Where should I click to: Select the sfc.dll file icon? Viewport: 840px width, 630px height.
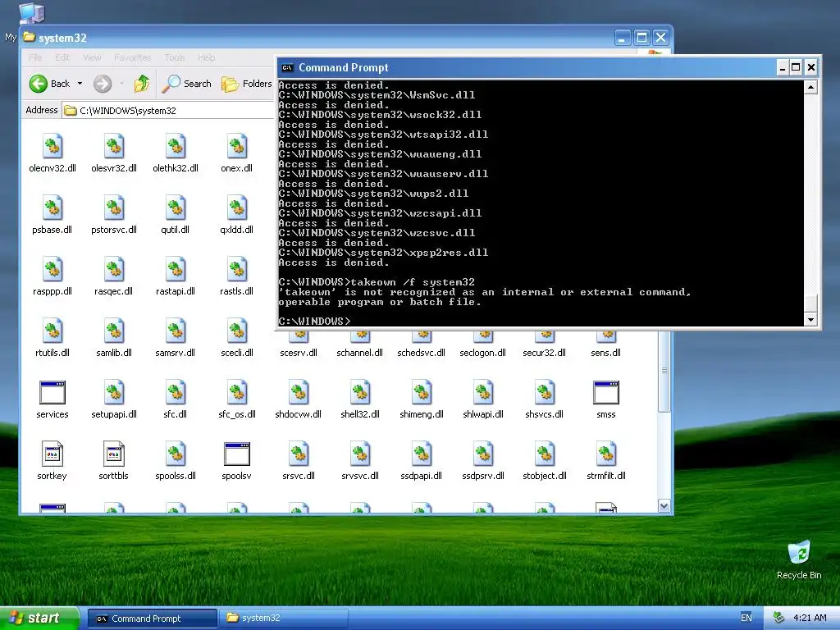176,392
